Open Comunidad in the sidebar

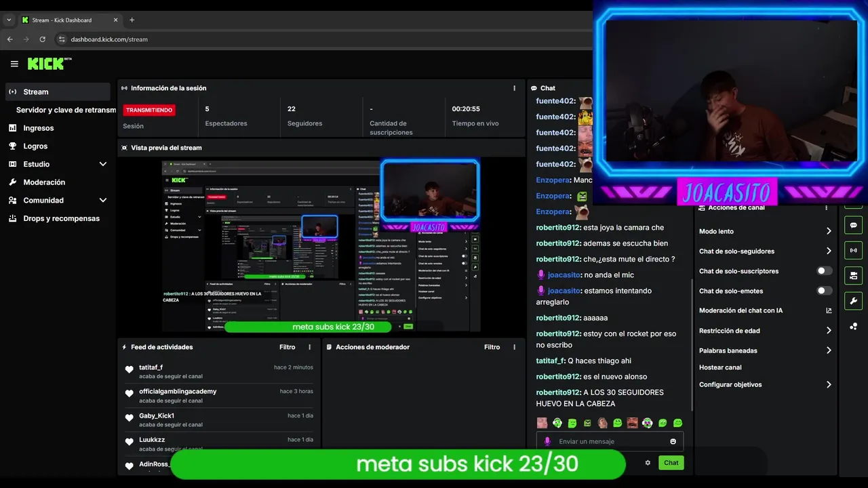43,201
